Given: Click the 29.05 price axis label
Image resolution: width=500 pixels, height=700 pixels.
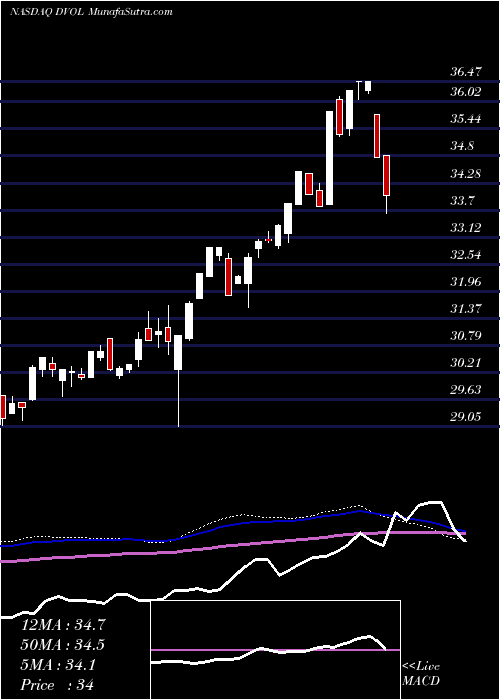Looking at the screenshot, I should (x=466, y=416).
